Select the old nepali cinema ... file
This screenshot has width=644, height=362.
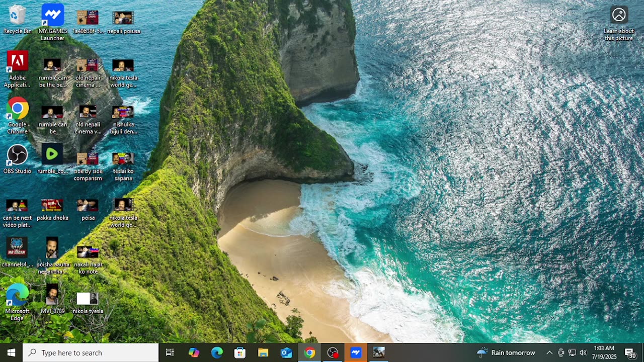(88, 73)
